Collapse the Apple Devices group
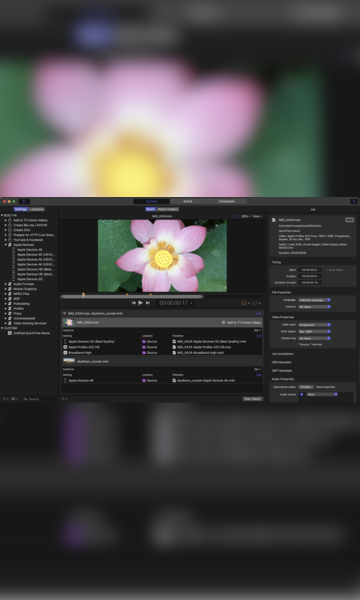360x600 pixels. click(x=5, y=245)
